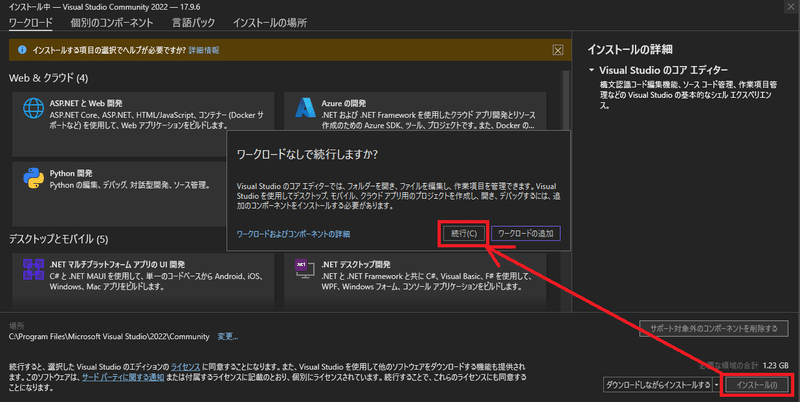800x402 pixels.
Task: Close the yellow help info banner
Action: coord(558,50)
